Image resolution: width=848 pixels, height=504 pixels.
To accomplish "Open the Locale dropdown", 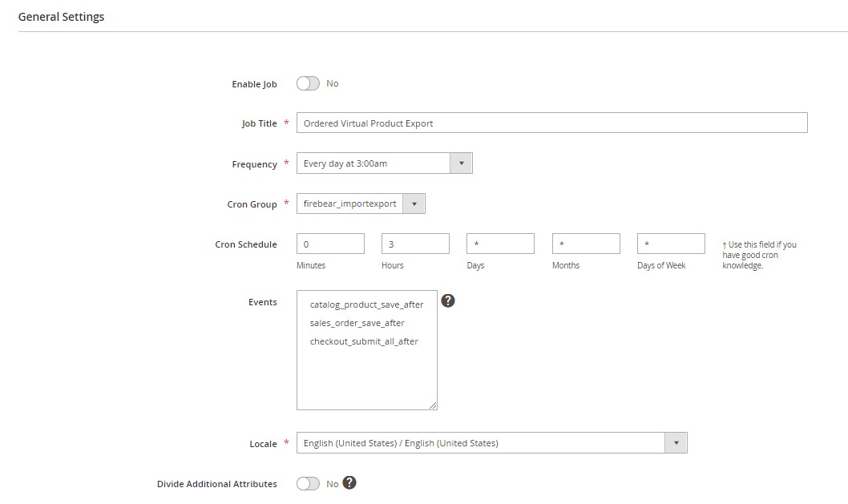I will [x=491, y=443].
